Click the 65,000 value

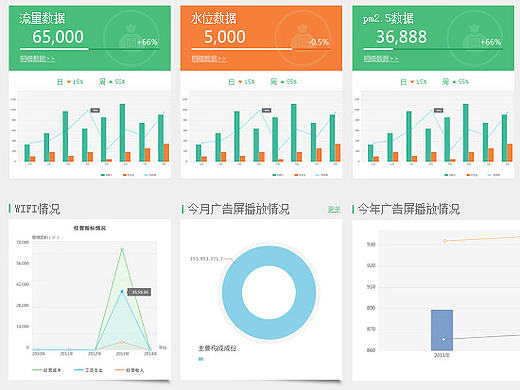(x=58, y=37)
